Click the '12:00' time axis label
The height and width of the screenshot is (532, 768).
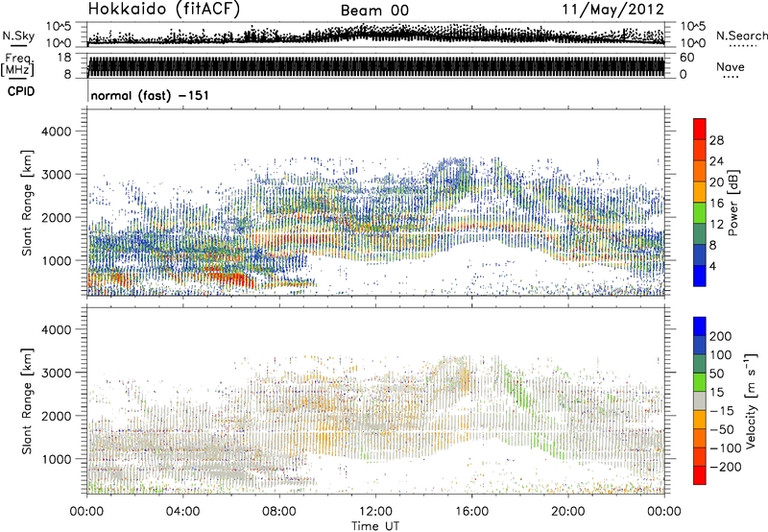pyautogui.click(x=375, y=512)
